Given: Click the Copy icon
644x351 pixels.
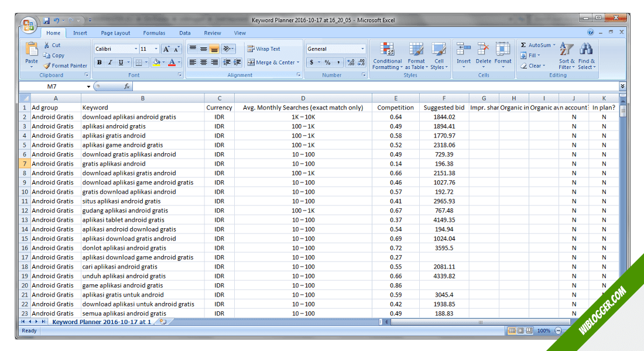Looking at the screenshot, I should [46, 56].
